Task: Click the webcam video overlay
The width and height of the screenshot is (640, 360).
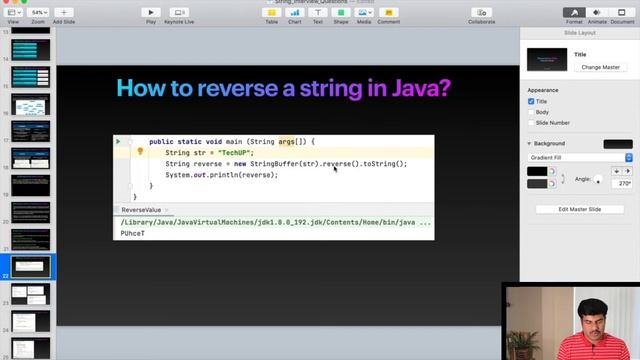Action: (573, 323)
